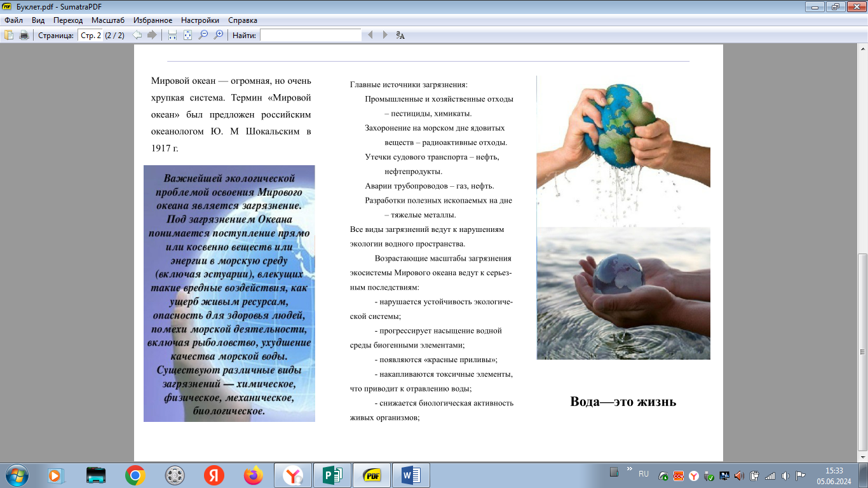Click the text "Главные источники загрязнения:"
Image resolution: width=868 pixels, height=488 pixels.
[409, 85]
